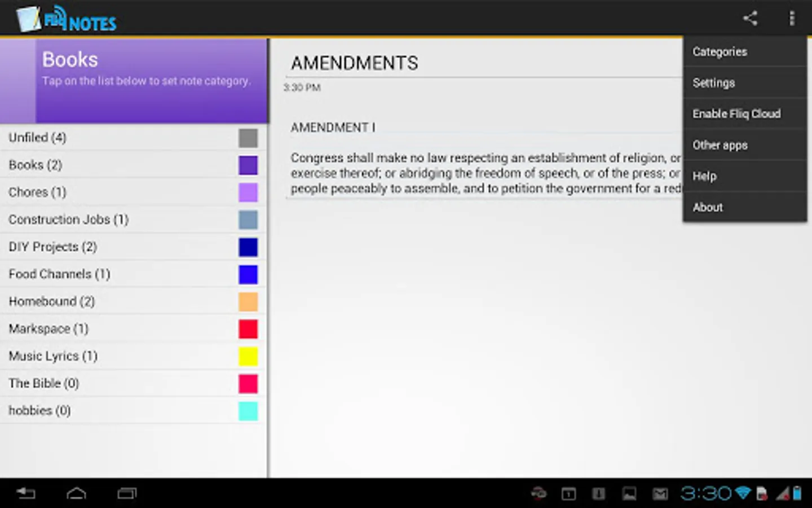Tap the AMENDMENTS note title field
Viewport: 812px width, 508px height.
click(485, 63)
